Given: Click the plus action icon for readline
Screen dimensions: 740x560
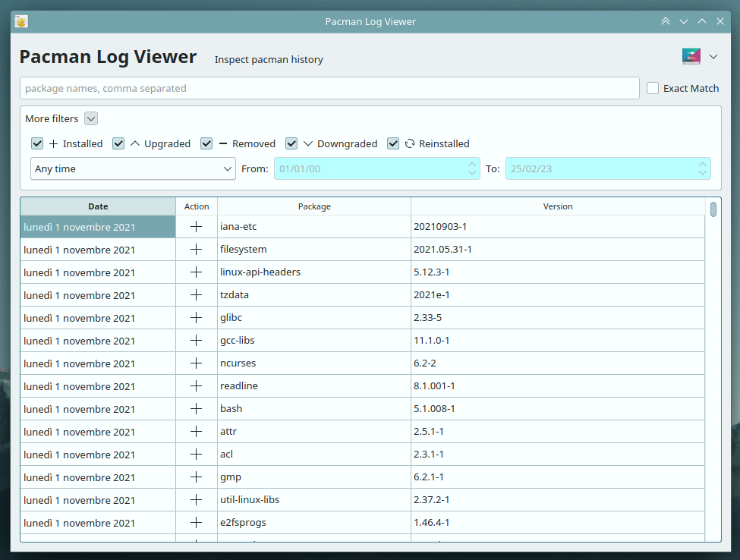Looking at the screenshot, I should click(196, 386).
